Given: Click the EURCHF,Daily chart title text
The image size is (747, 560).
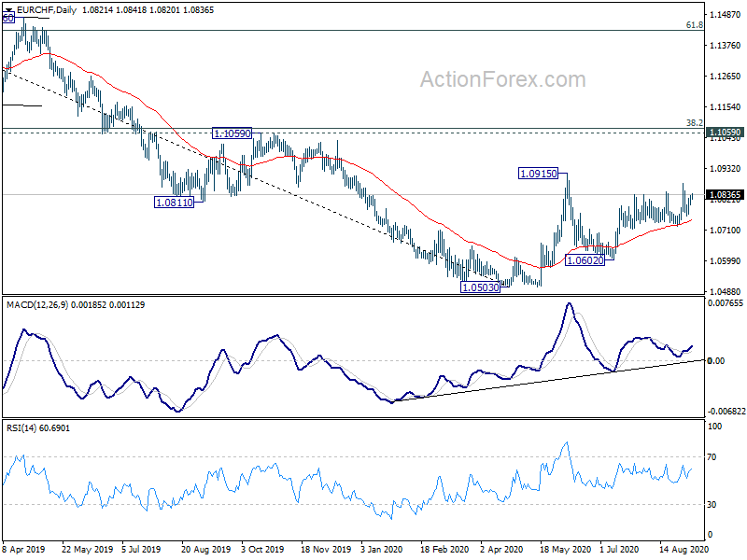Looking at the screenshot, I should [46, 9].
